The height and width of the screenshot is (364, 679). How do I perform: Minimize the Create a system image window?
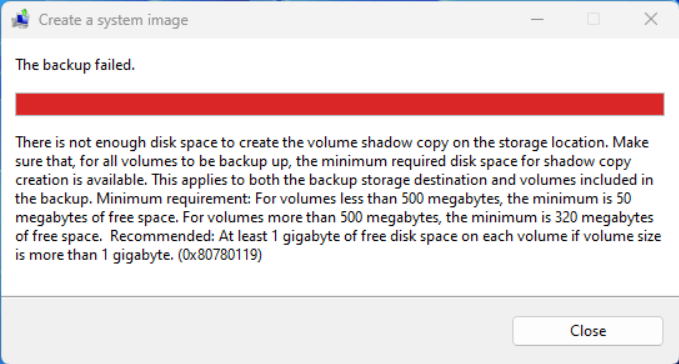tap(537, 19)
